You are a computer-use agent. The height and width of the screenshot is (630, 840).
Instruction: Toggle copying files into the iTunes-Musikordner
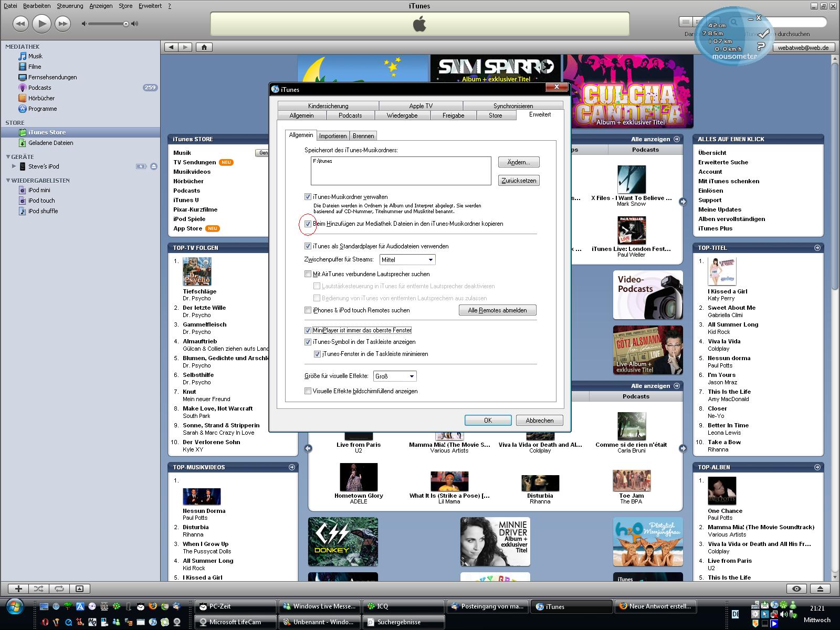click(308, 224)
